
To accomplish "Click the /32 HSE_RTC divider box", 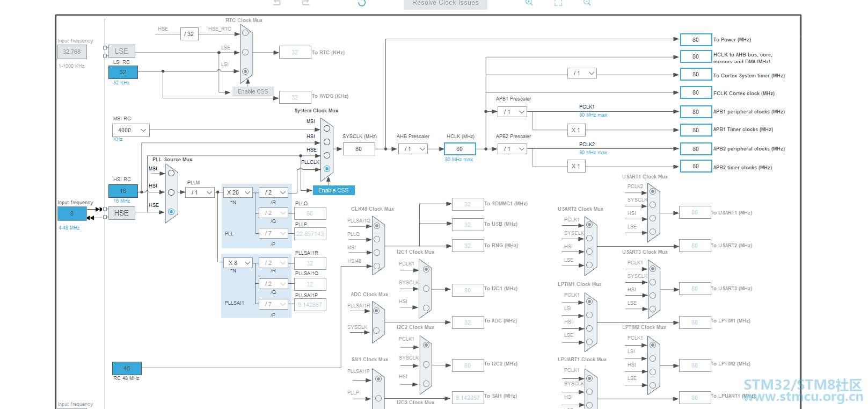I will click(x=189, y=34).
